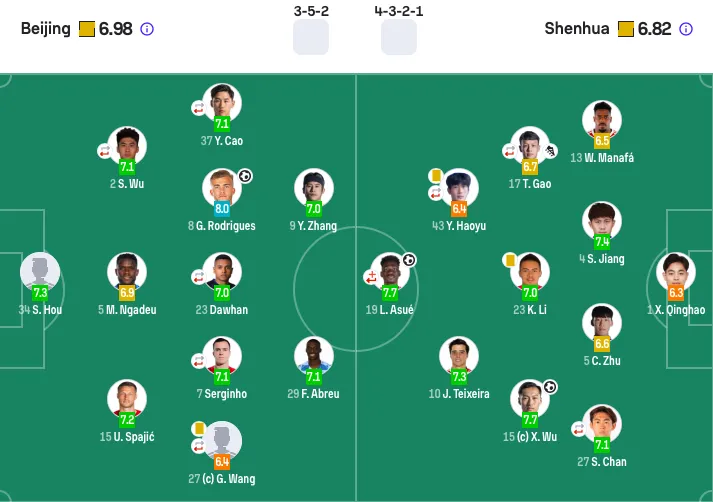Select the 3-5-2 formation box

tap(310, 37)
